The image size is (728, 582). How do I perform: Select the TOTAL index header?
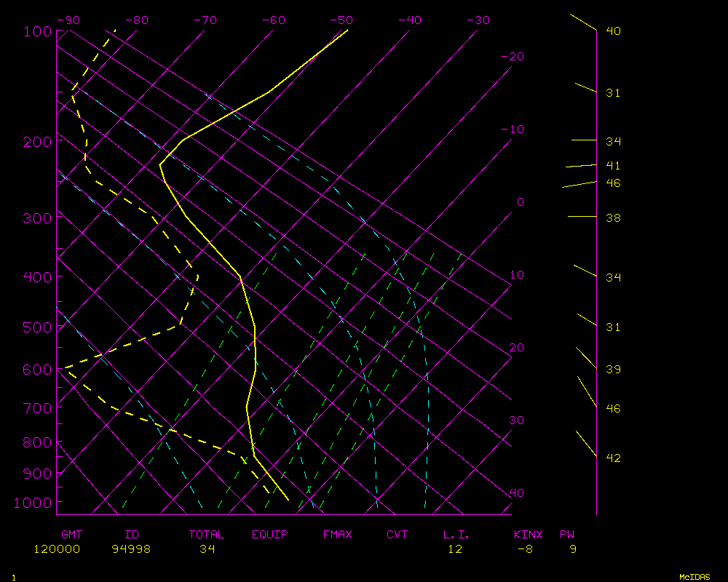(x=207, y=535)
